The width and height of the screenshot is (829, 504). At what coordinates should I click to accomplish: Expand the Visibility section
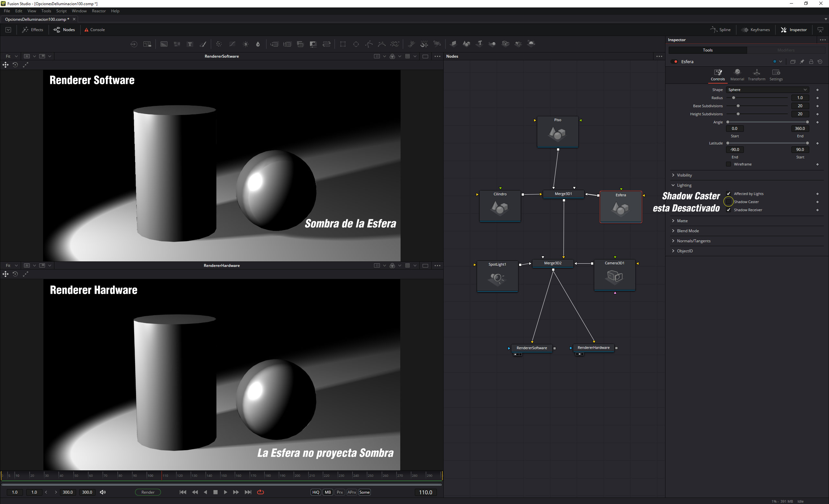(x=684, y=175)
